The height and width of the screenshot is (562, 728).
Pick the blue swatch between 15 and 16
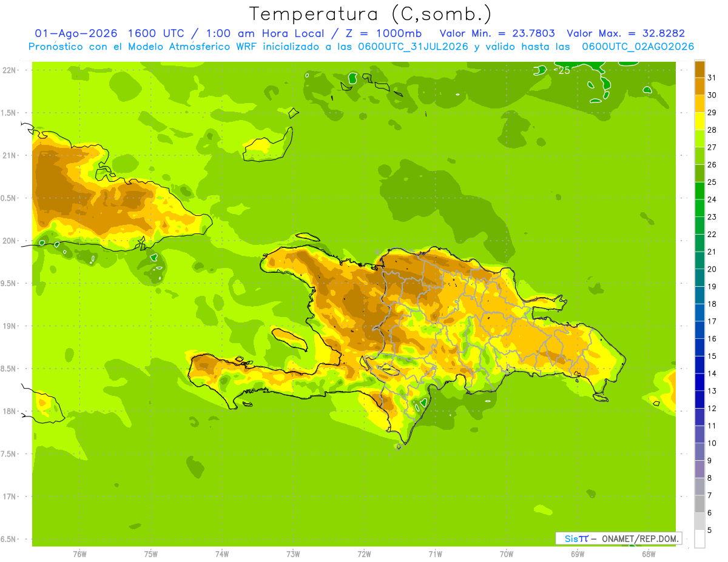click(699, 347)
